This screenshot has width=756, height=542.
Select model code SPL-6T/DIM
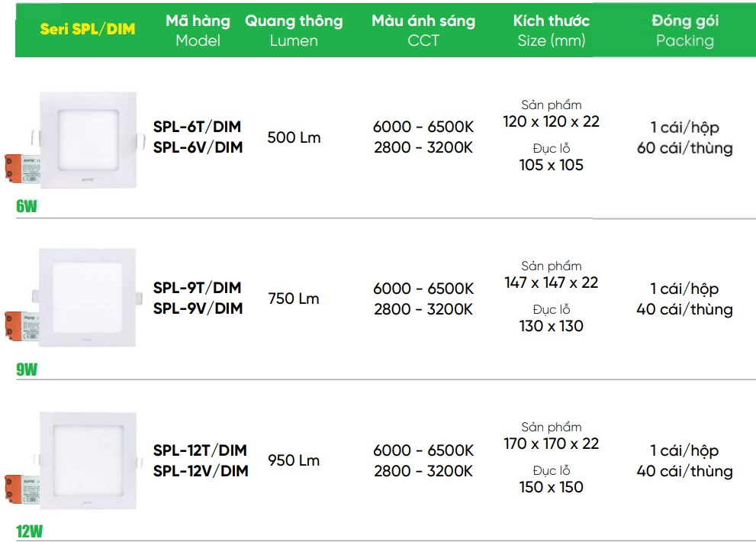click(197, 127)
